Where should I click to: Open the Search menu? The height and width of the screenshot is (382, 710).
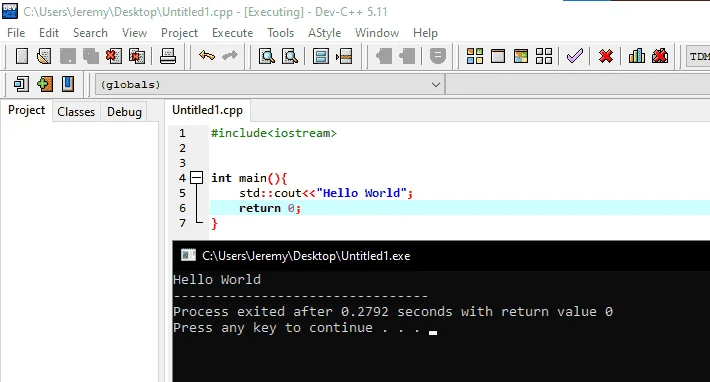[x=91, y=33]
